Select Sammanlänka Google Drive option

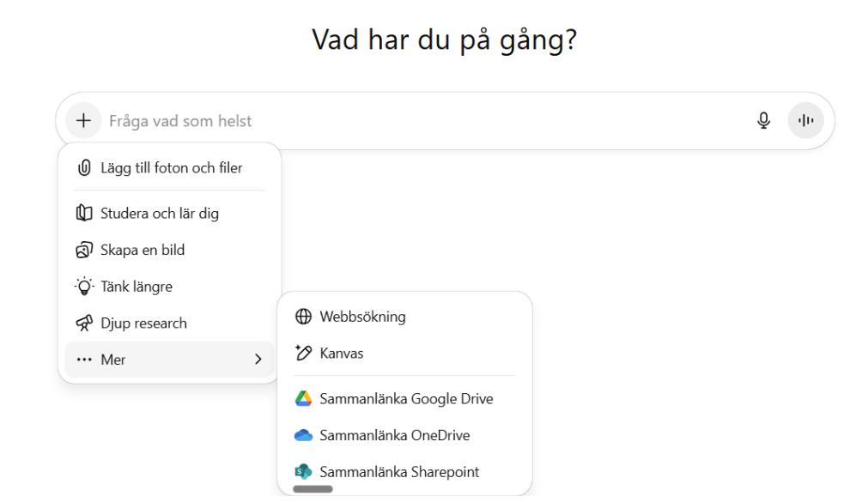406,399
